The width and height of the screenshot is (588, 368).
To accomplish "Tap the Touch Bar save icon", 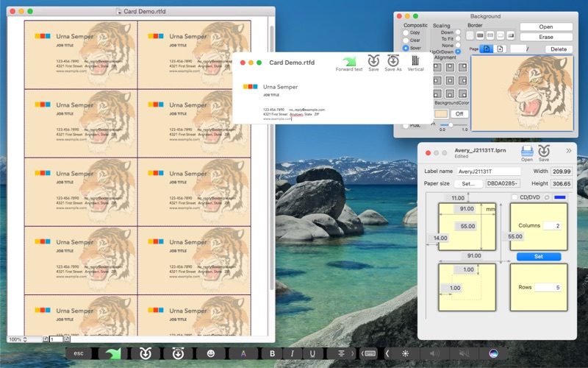I will (x=146, y=353).
